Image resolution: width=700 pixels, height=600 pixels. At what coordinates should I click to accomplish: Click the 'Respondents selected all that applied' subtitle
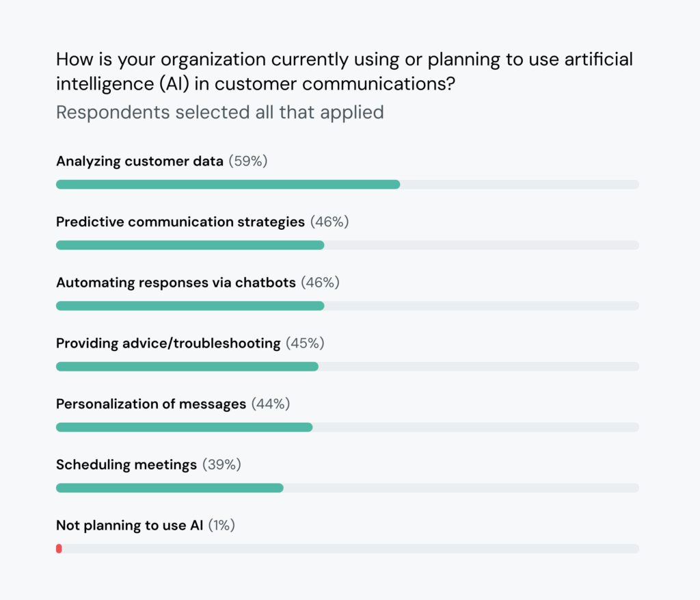tap(219, 112)
